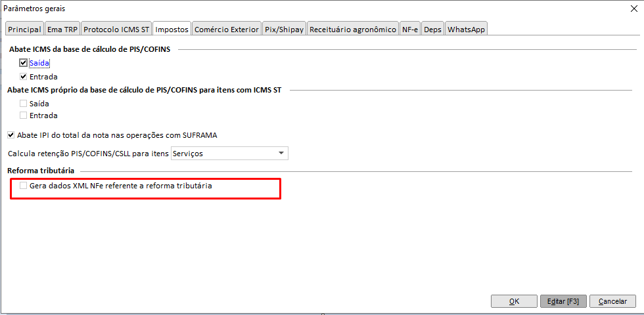
Task: Toggle the Saída checkbox under ICMS ST section
Action: tap(24, 104)
